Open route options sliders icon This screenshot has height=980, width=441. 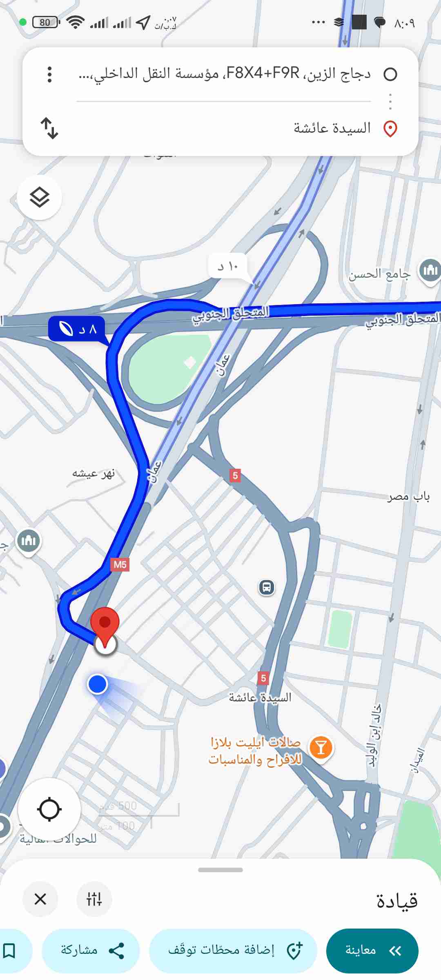point(94,899)
